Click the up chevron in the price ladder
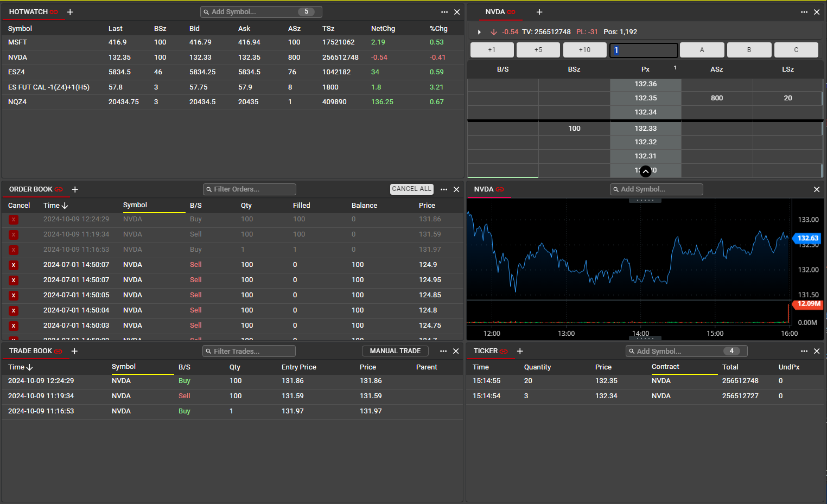Screen dimensions: 827x504 coord(645,171)
